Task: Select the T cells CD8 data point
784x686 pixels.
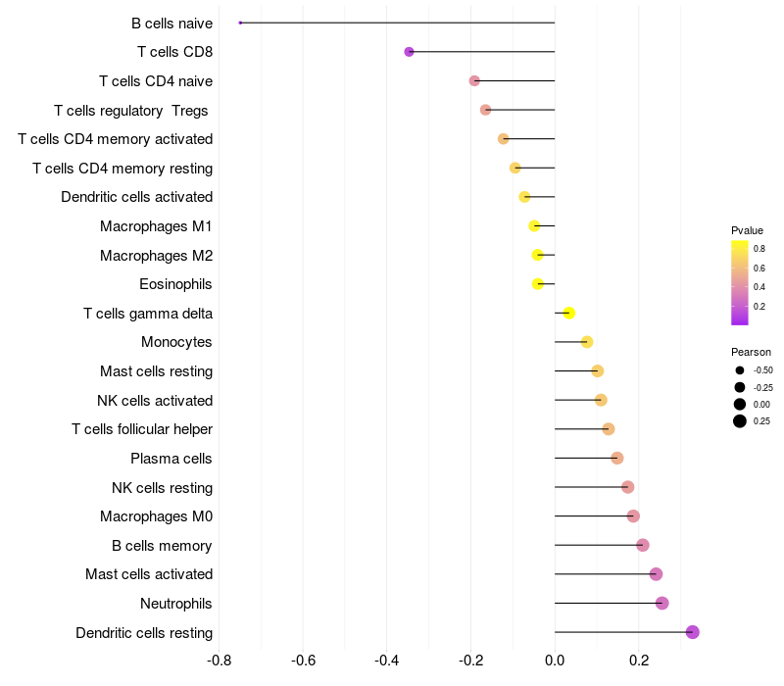Action: pyautogui.click(x=409, y=52)
